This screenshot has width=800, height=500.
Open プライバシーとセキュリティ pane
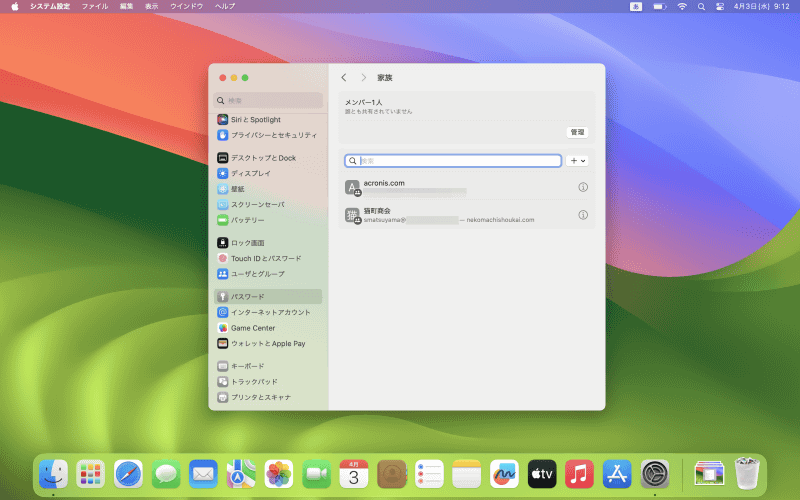(268, 135)
